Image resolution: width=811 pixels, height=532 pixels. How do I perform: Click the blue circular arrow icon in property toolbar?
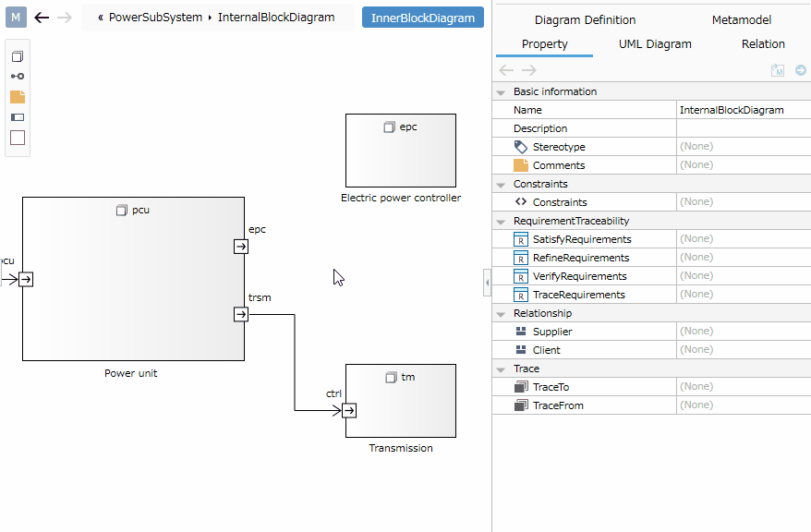pyautogui.click(x=800, y=70)
